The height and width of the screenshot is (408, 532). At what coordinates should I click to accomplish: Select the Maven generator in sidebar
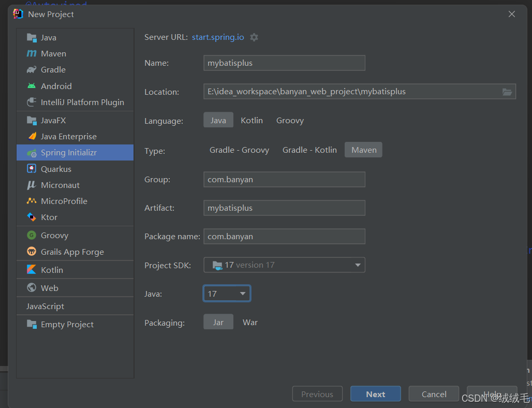(x=51, y=53)
